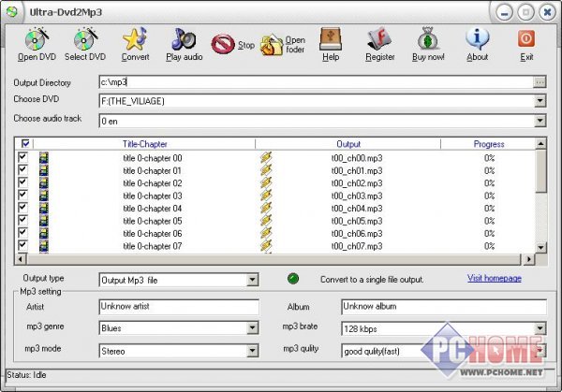Click the Buy now money bag icon
This screenshot has width=562, height=392.
[x=428, y=38]
